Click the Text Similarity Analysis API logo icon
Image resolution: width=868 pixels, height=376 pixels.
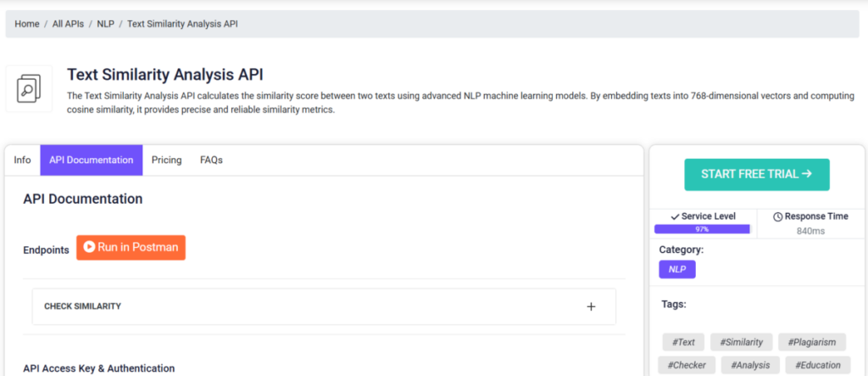(29, 89)
